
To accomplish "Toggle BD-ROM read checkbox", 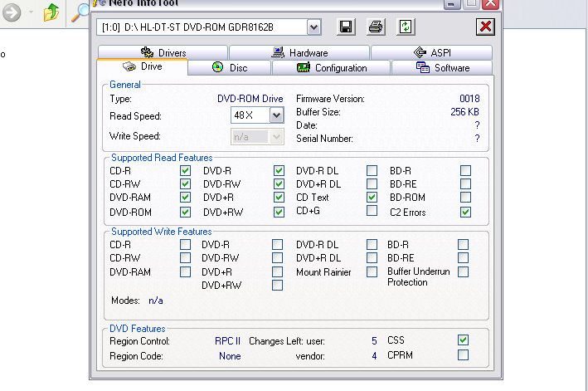I will [465, 197].
